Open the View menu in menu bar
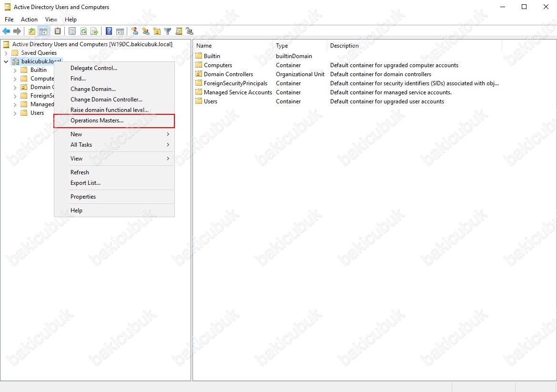Image resolution: width=557 pixels, height=392 pixels. pyautogui.click(x=51, y=19)
